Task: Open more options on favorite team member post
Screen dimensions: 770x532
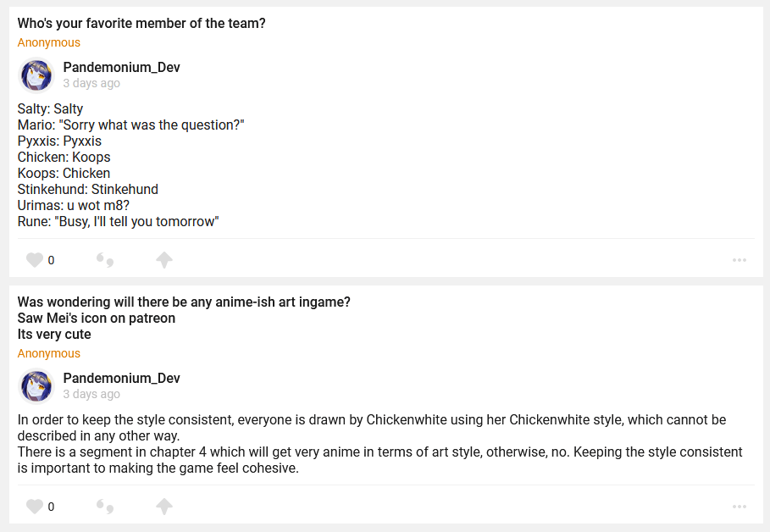Action: click(x=740, y=260)
